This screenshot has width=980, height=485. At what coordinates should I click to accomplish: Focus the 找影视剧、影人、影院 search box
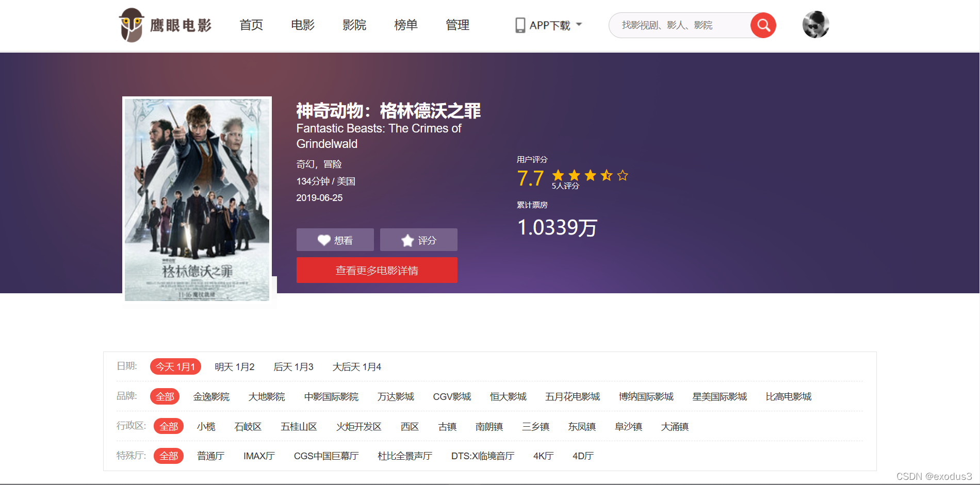[680, 25]
